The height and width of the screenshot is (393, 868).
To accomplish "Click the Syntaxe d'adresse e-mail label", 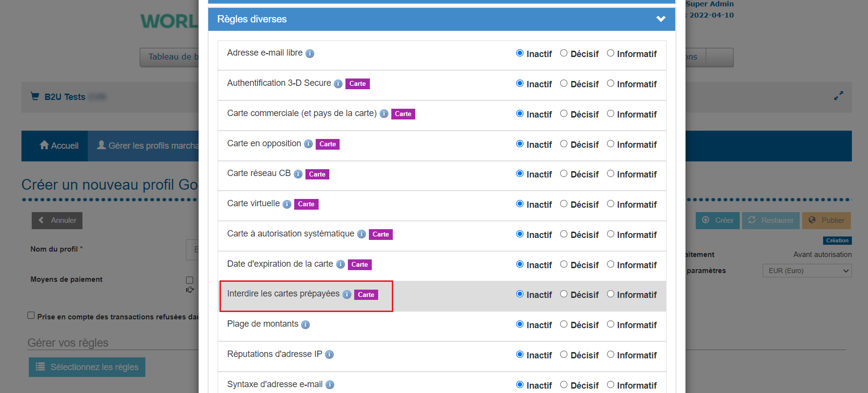I will [x=275, y=384].
